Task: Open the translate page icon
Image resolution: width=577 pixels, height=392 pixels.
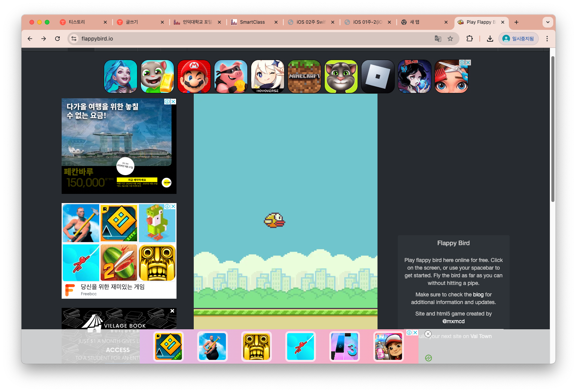Action: [x=438, y=39]
